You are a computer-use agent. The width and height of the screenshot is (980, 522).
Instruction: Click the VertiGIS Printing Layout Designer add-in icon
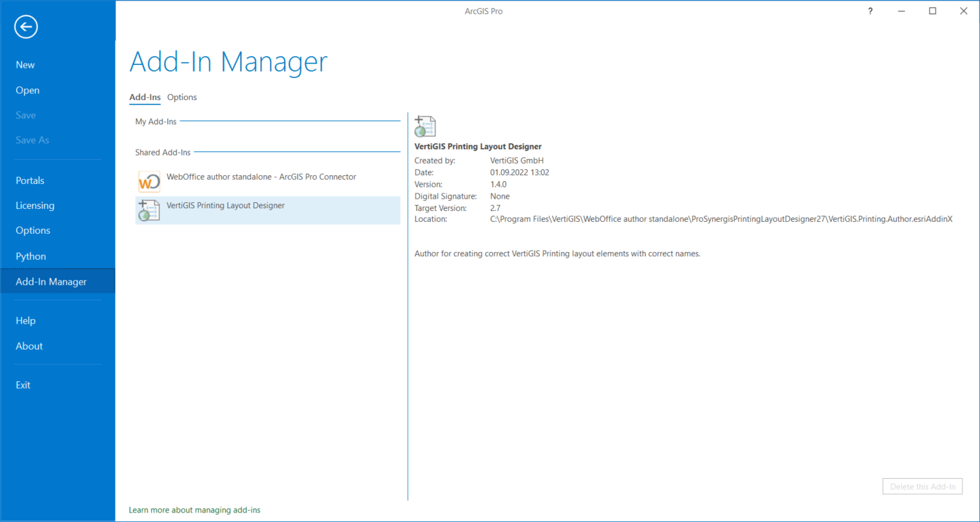point(149,210)
